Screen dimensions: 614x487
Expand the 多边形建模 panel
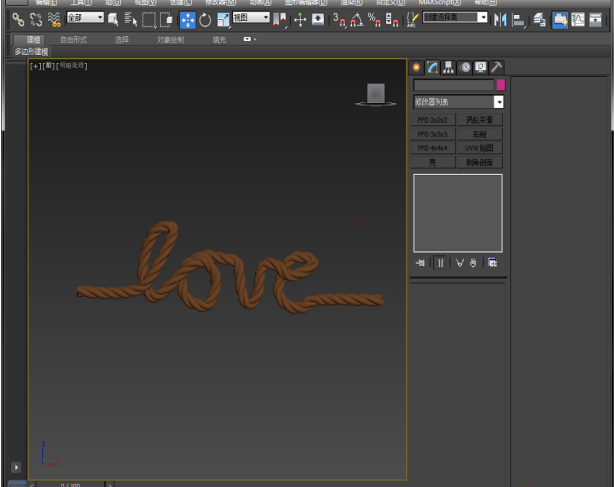point(31,52)
